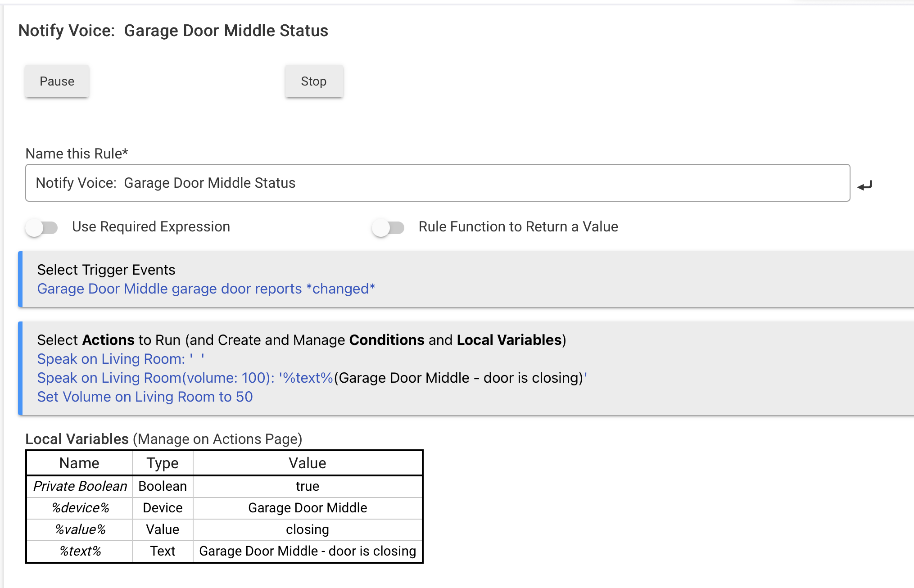Open Speak on Living Room volume 100 action

tap(312, 378)
